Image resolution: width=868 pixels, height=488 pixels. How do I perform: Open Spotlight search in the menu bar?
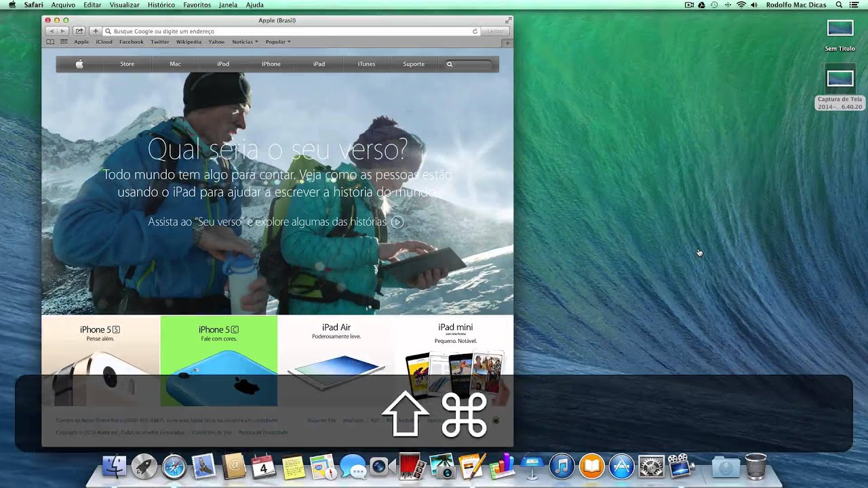click(839, 5)
